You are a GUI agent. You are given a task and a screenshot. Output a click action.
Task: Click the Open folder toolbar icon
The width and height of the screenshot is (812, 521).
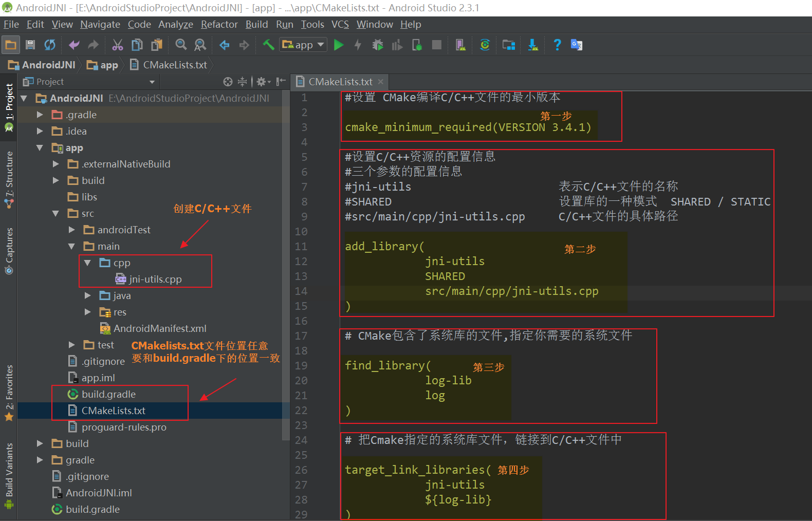(x=10, y=45)
